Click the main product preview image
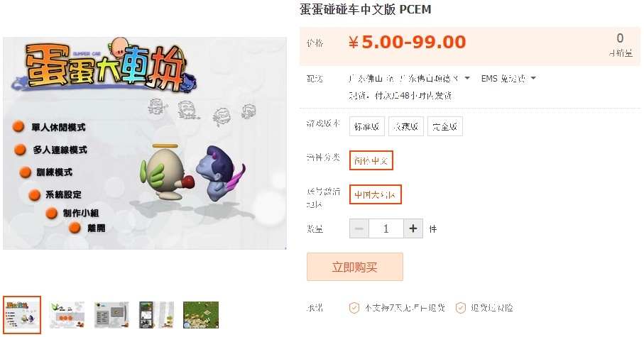 (x=145, y=143)
